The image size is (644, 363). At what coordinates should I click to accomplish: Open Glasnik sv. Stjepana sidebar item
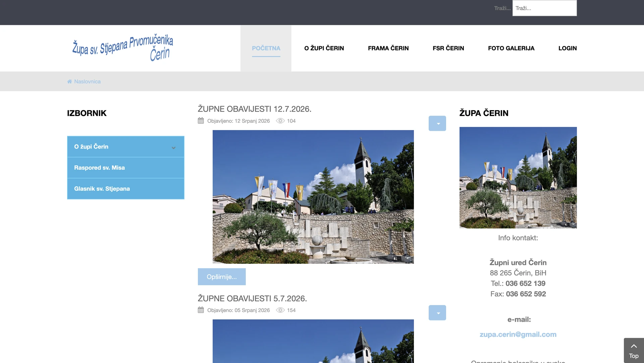[126, 189]
